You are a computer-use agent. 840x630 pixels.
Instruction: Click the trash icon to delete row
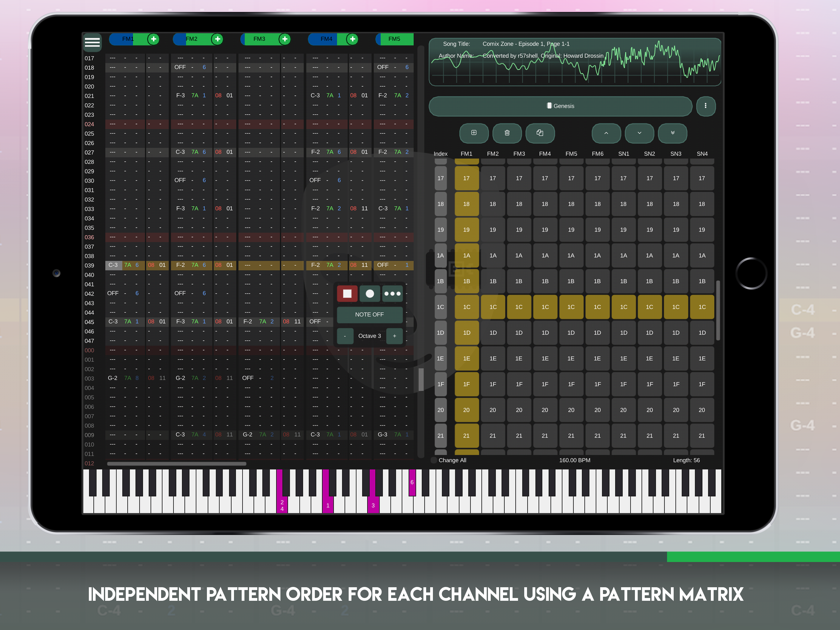(507, 133)
